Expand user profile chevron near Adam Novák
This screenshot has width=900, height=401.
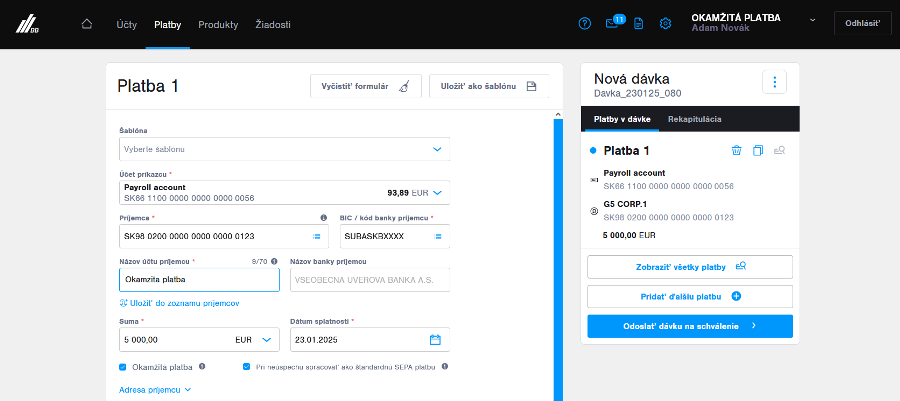tap(813, 20)
